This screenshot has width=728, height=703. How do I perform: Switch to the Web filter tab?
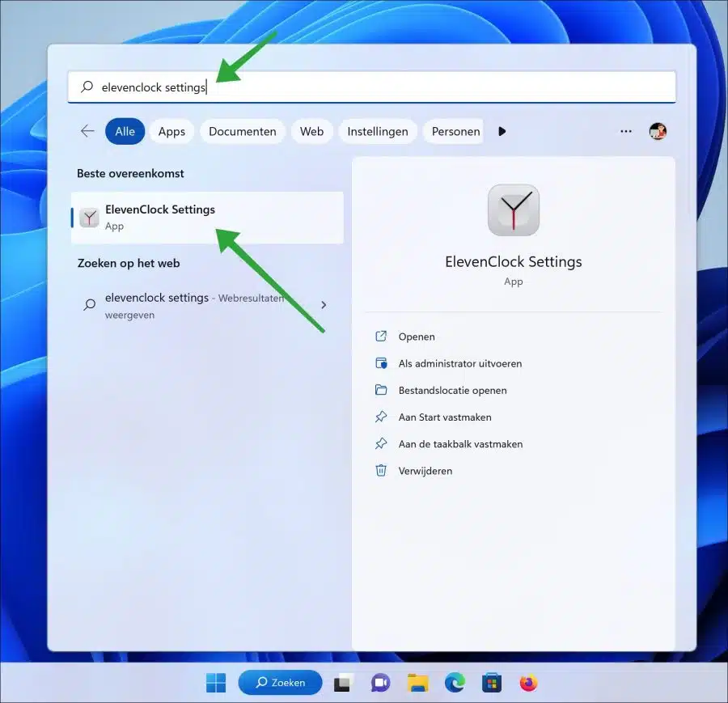[x=311, y=131]
